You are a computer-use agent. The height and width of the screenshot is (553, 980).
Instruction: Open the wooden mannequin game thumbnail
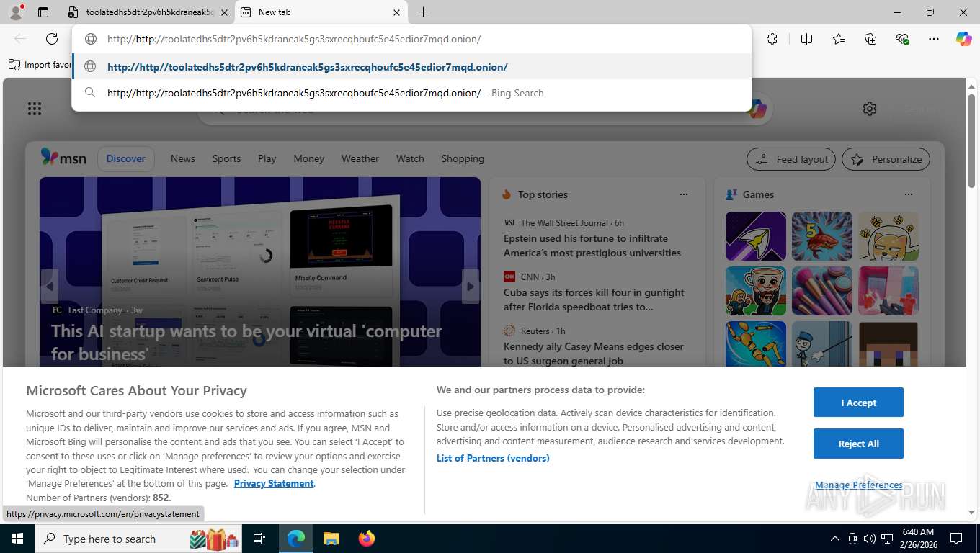tap(756, 344)
